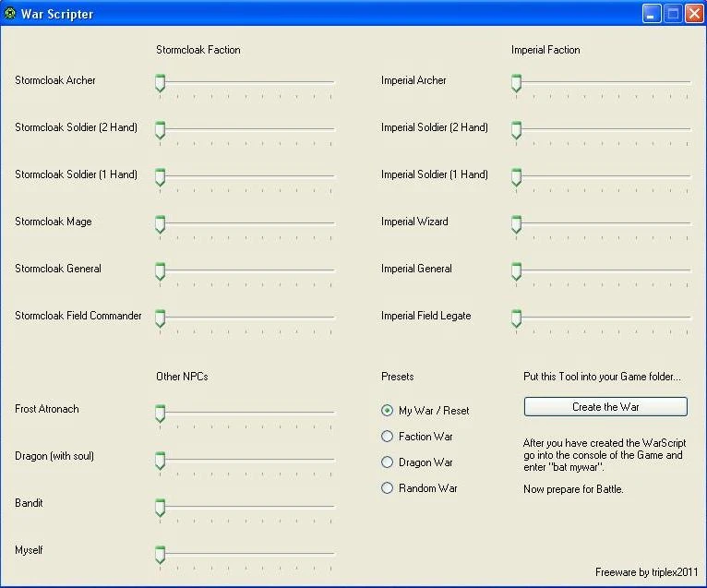The image size is (707, 588).
Task: Click the Dragon (with soul) slider handle
Action: (160, 461)
